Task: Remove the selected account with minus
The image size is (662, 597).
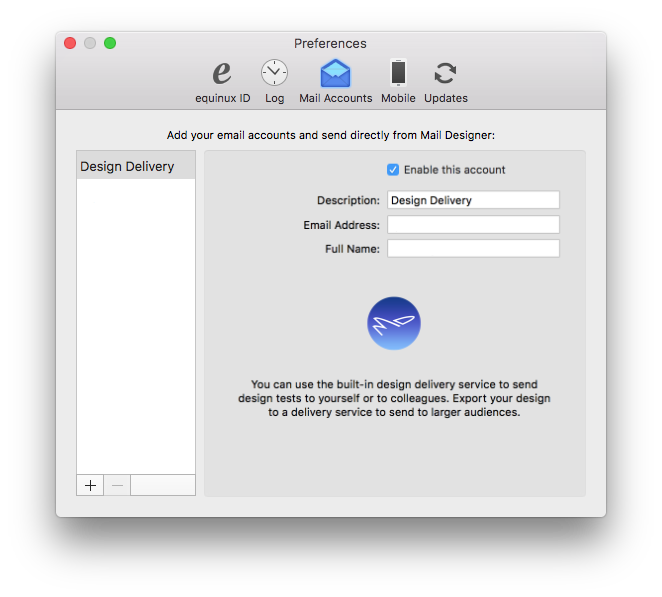Action: [x=117, y=486]
